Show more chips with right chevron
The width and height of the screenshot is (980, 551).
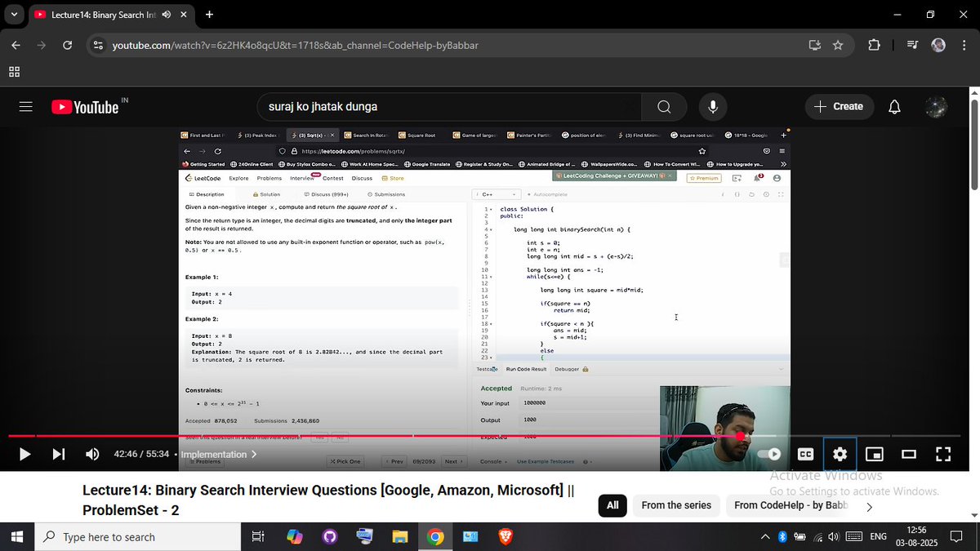click(869, 506)
